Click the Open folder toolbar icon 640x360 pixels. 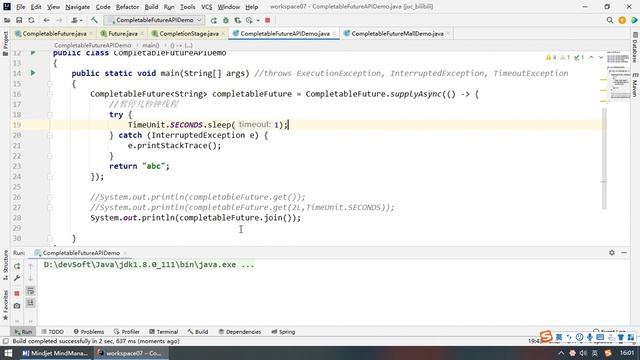7,20
